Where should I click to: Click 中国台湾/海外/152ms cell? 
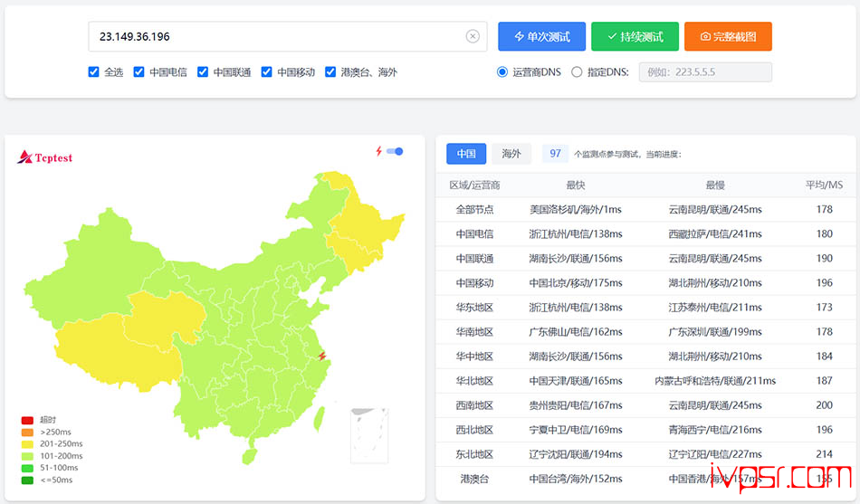coord(576,480)
